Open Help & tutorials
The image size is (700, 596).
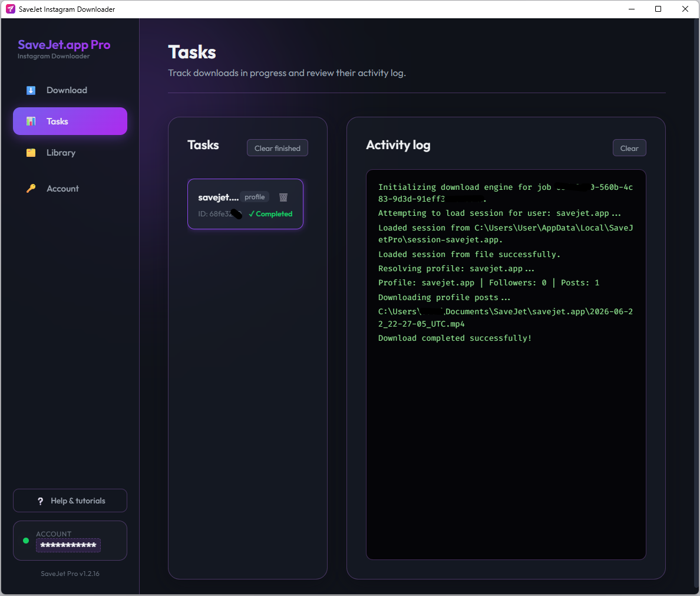click(x=70, y=501)
